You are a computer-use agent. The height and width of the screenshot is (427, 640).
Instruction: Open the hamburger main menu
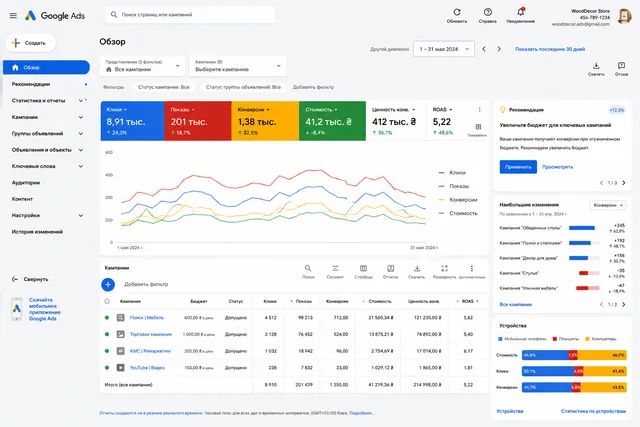coord(13,16)
